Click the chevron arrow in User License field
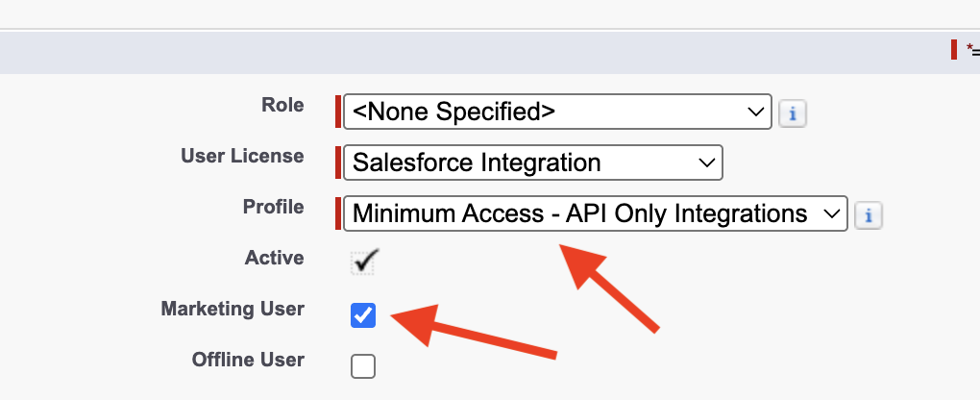Image resolution: width=980 pixels, height=400 pixels. point(707,162)
